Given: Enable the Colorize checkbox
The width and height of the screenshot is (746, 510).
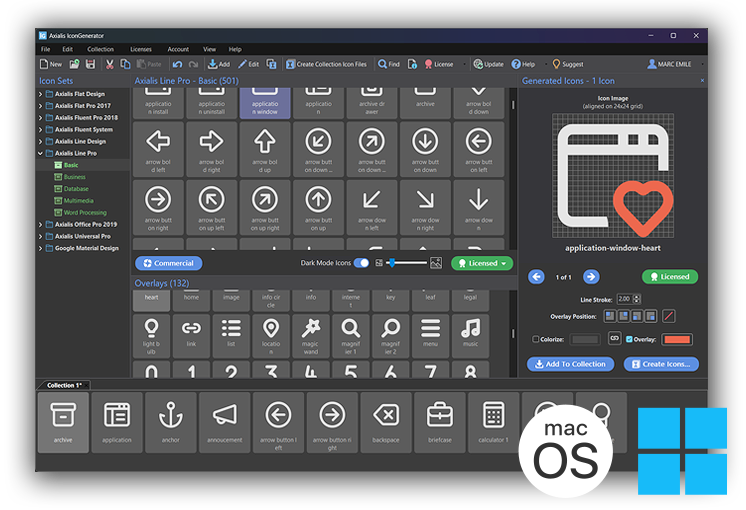Looking at the screenshot, I should click(536, 339).
